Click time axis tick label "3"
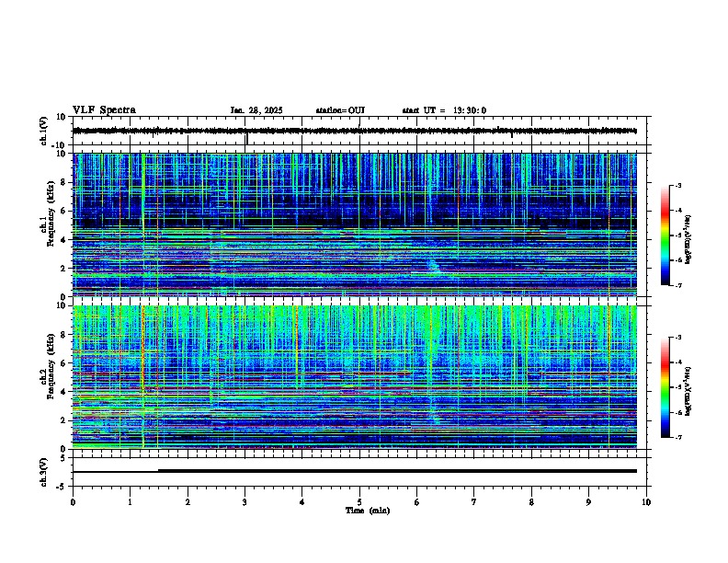728x563 pixels. click(x=245, y=502)
